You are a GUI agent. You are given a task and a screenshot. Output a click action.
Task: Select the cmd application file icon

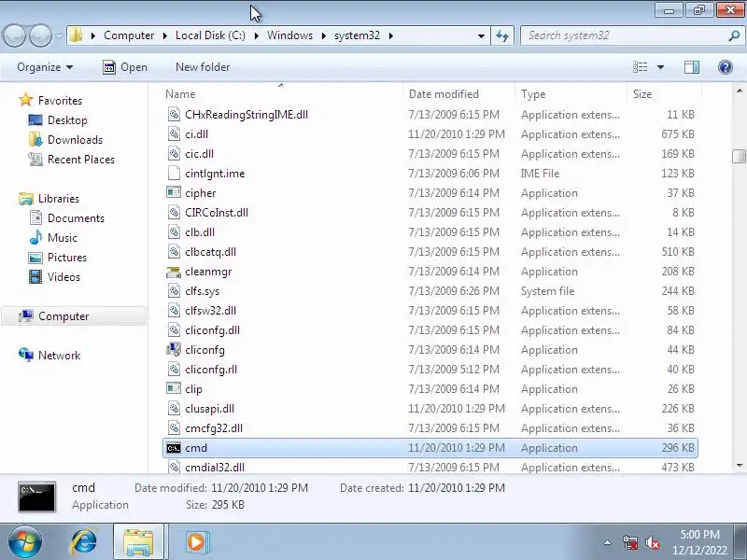[x=174, y=448]
